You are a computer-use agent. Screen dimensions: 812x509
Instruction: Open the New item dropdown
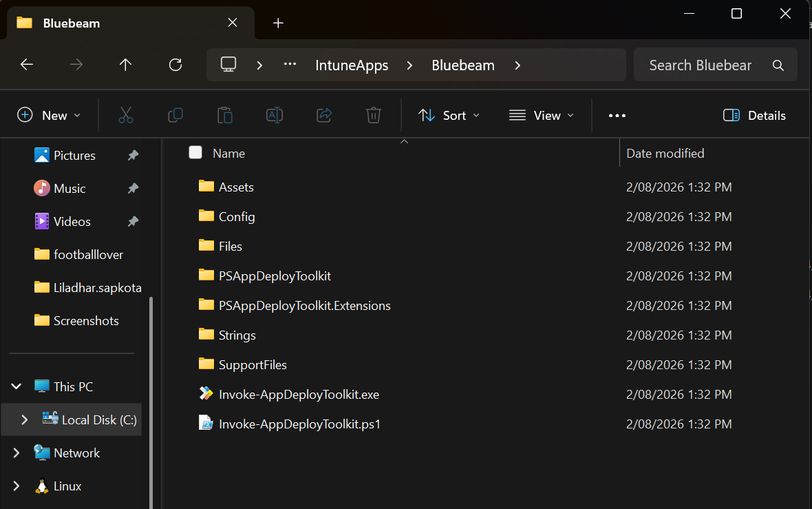(x=49, y=116)
